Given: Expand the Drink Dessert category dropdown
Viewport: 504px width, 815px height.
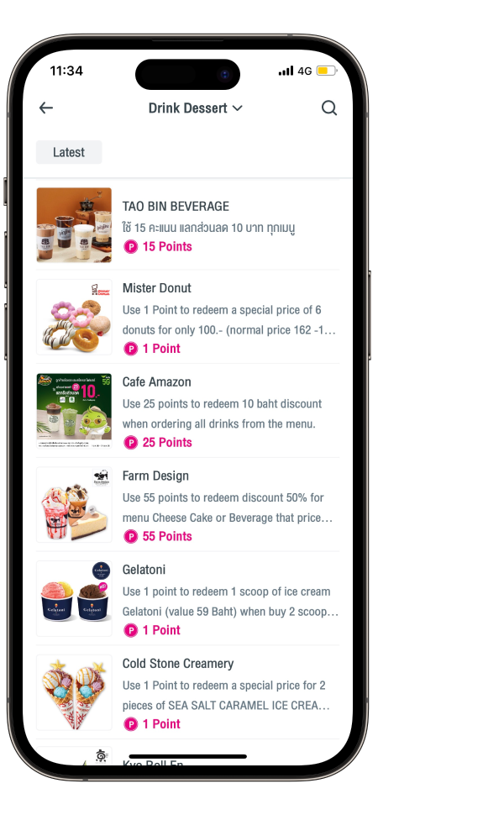Looking at the screenshot, I should click(196, 108).
